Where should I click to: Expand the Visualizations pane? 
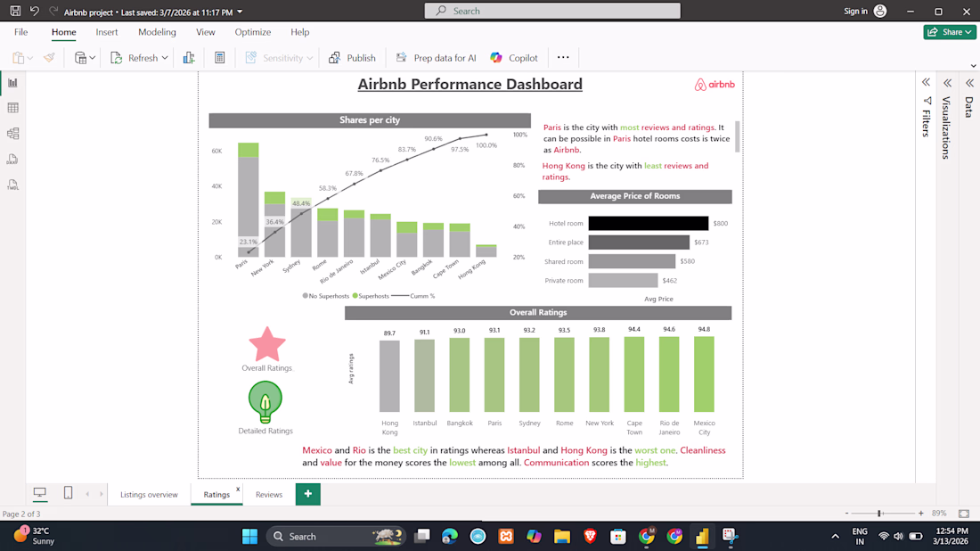pyautogui.click(x=948, y=83)
